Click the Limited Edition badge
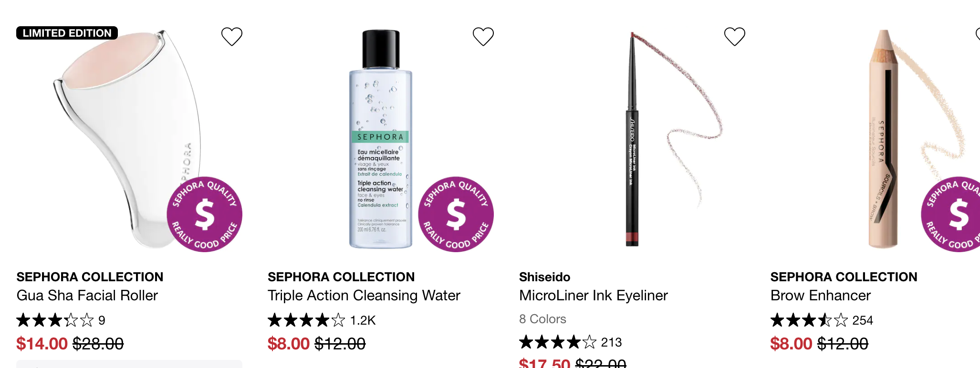 [x=67, y=33]
